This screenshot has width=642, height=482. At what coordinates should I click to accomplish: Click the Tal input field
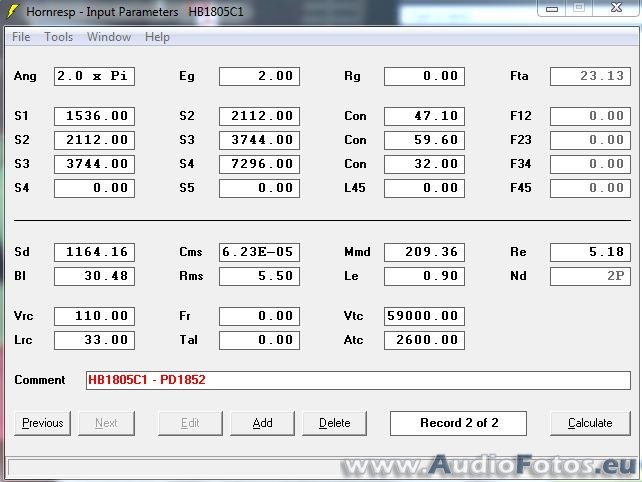pos(259,340)
